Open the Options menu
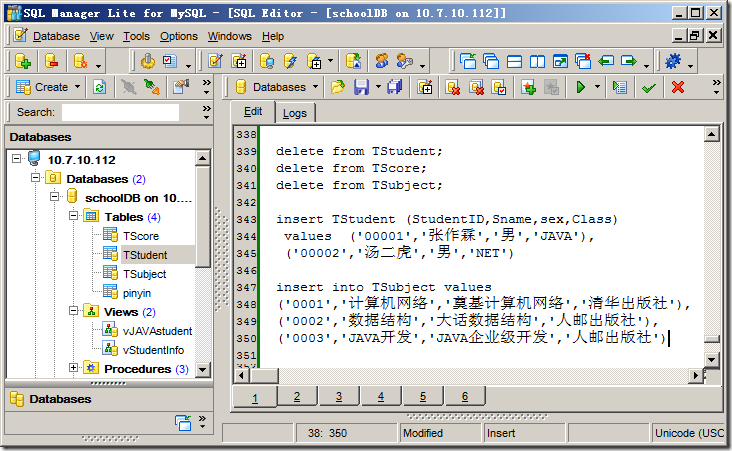This screenshot has height=451, width=732. tap(179, 36)
